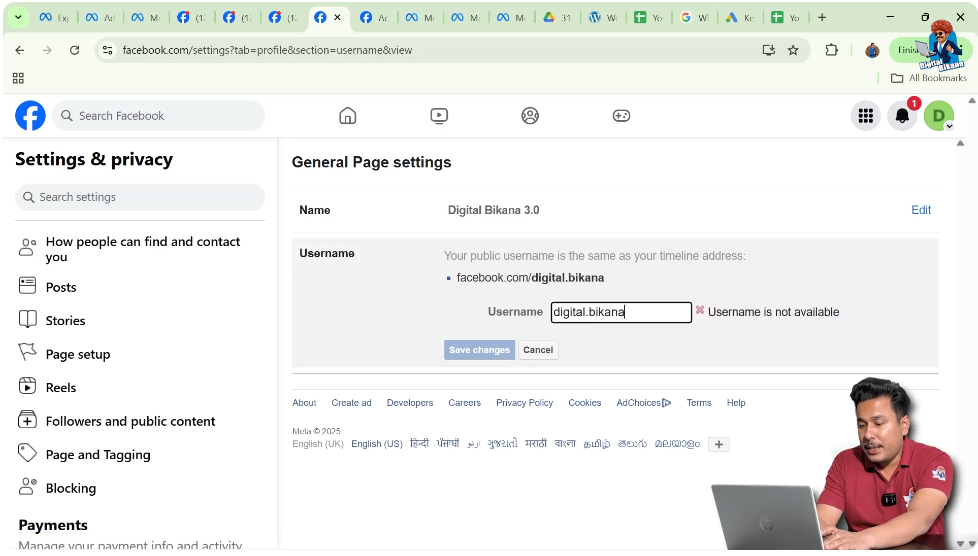Open the Terms footer link
The height and width of the screenshot is (556, 978).
coord(699,403)
